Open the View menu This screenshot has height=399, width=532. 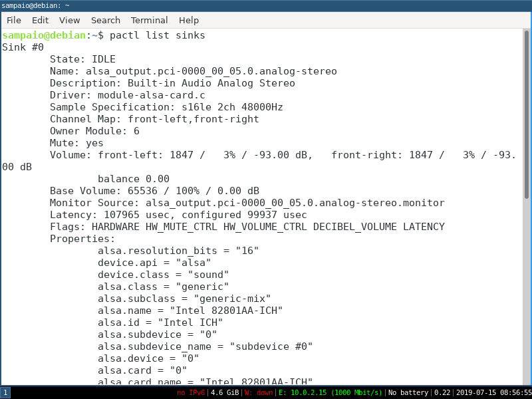68,20
